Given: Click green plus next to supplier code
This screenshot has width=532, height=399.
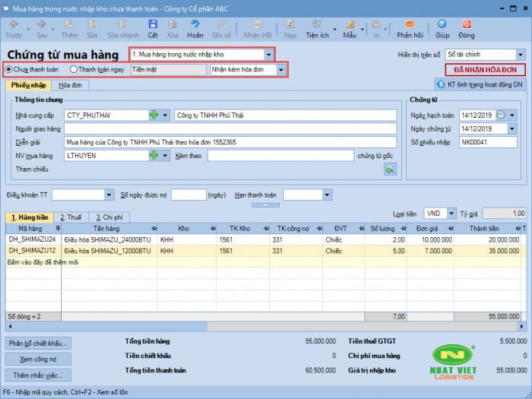Looking at the screenshot, I should click(x=155, y=116).
